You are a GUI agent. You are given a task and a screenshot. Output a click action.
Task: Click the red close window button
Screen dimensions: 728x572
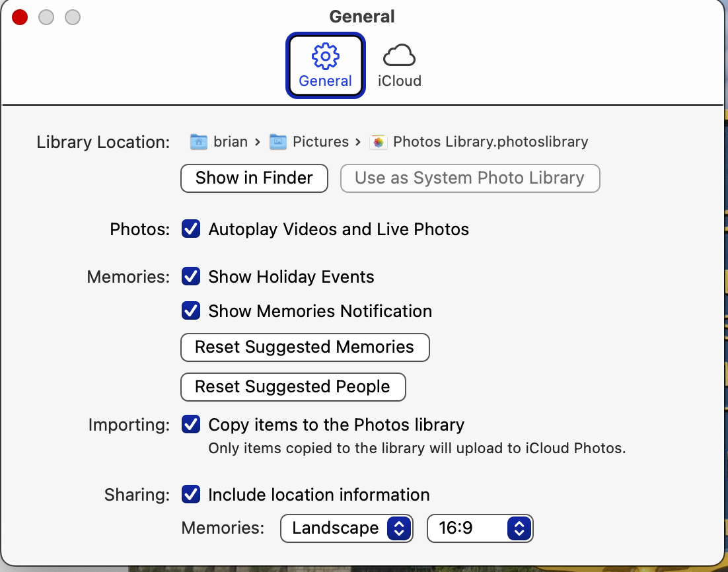20,17
